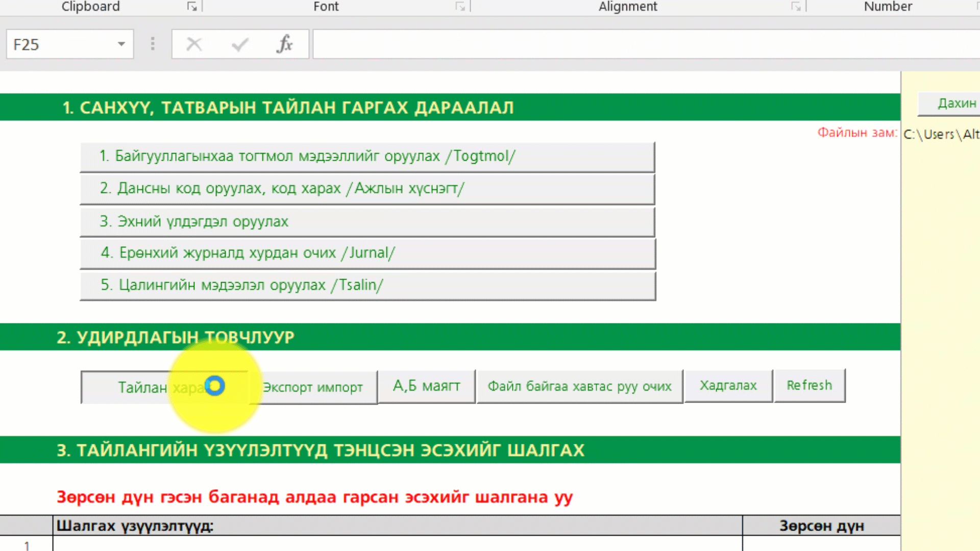The width and height of the screenshot is (980, 551).
Task: Click the Refresh button
Action: click(x=810, y=385)
